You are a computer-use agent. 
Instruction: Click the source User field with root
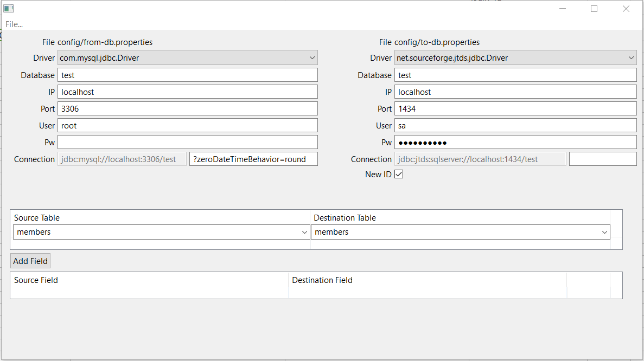coord(187,125)
